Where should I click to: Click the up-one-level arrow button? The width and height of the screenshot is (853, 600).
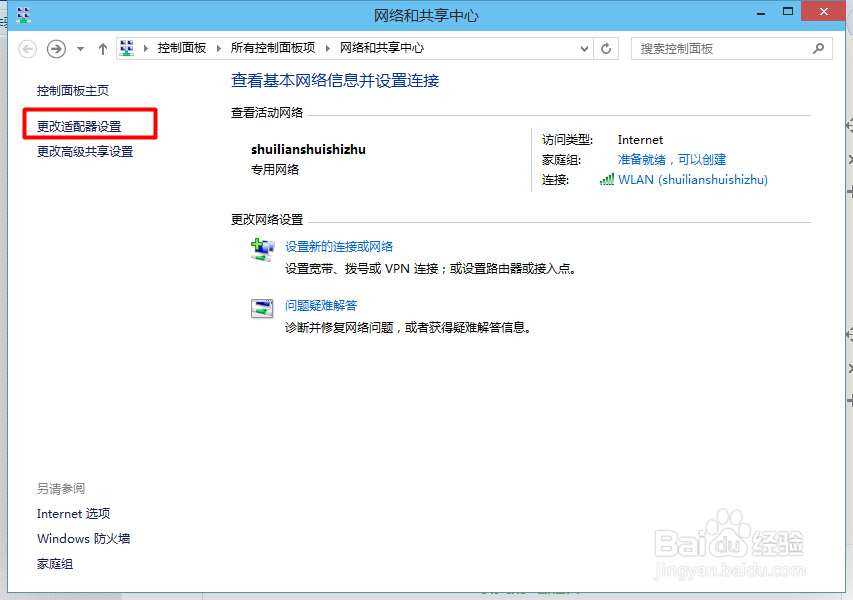coord(102,47)
